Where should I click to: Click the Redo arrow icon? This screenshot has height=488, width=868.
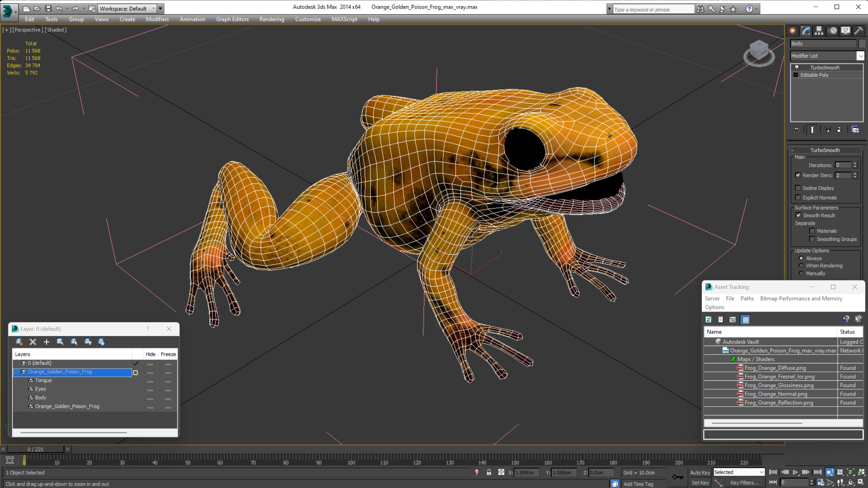[75, 9]
